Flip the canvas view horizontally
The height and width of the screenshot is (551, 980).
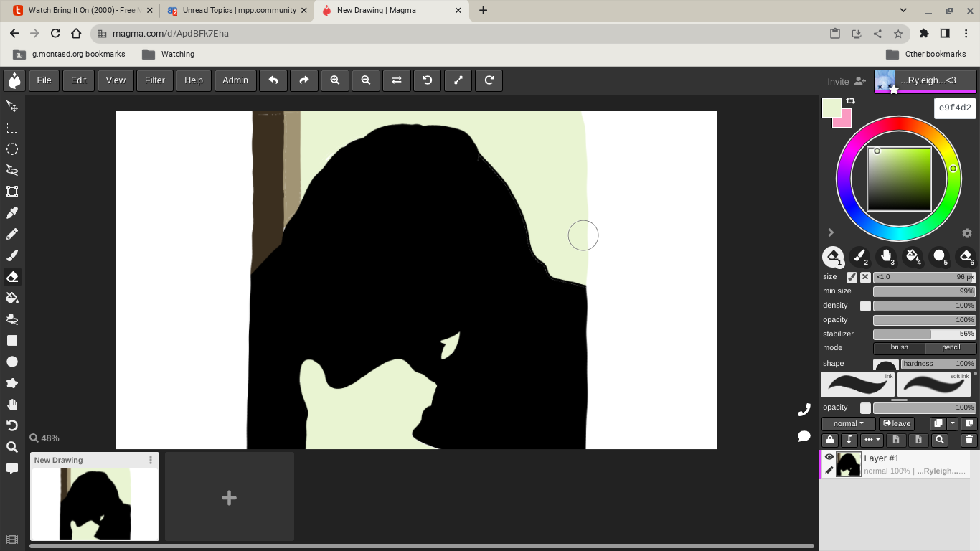pyautogui.click(x=397, y=80)
